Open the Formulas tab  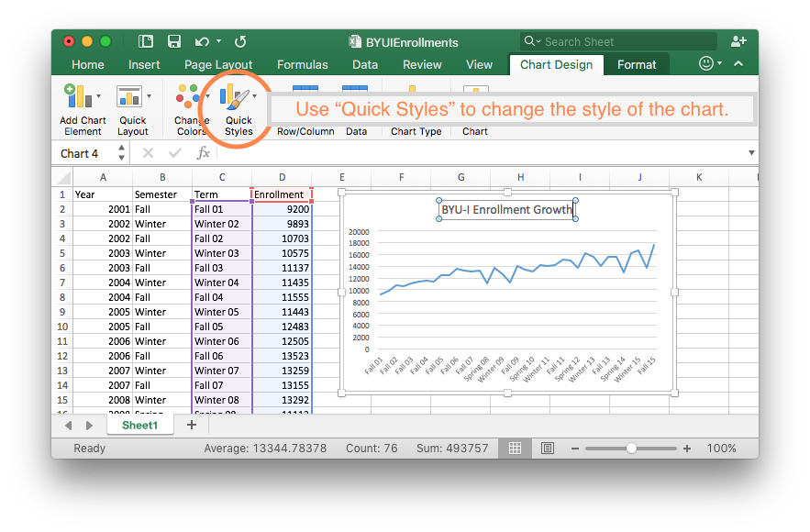coord(302,64)
